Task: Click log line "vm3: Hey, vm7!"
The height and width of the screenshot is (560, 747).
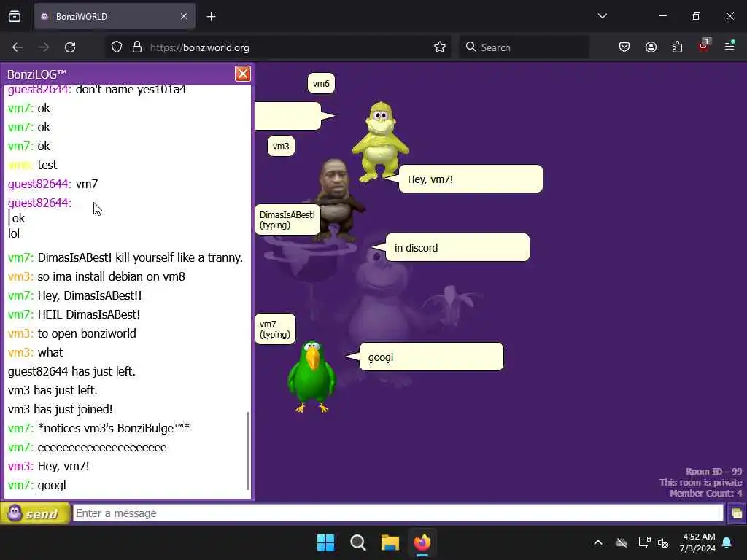Action: 49,466
